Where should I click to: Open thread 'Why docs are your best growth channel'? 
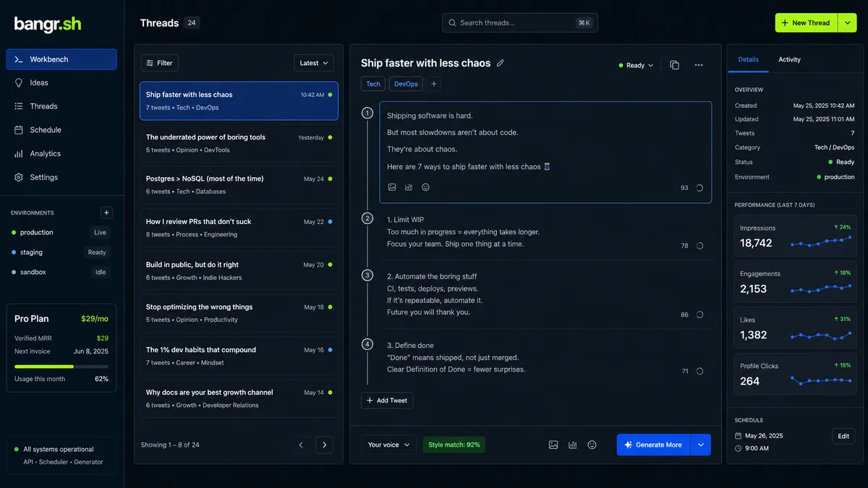(239, 398)
